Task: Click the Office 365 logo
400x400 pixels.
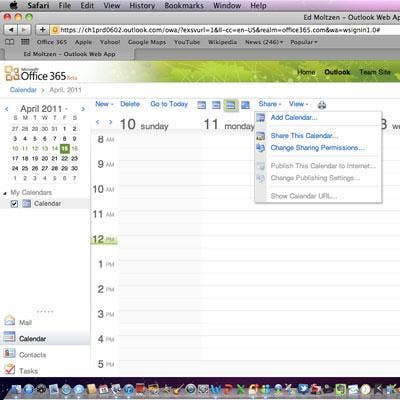Action: point(41,74)
